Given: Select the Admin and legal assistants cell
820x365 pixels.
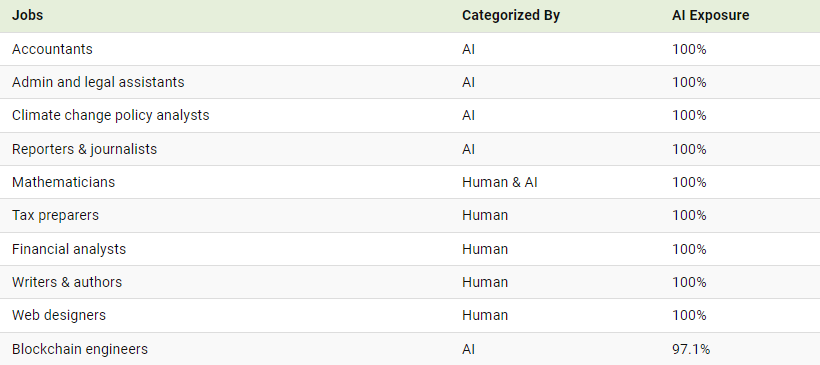Looking at the screenshot, I should click(x=98, y=82).
